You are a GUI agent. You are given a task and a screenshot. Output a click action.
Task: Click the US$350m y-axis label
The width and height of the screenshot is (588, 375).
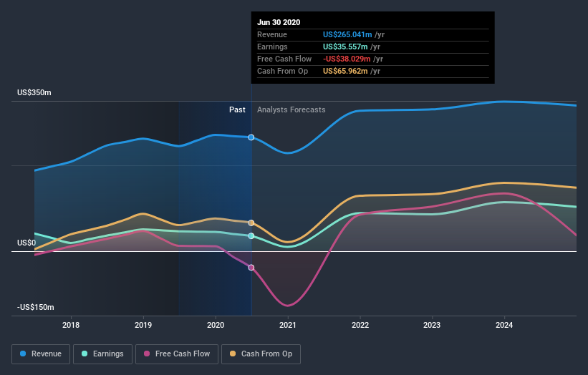[x=34, y=92]
